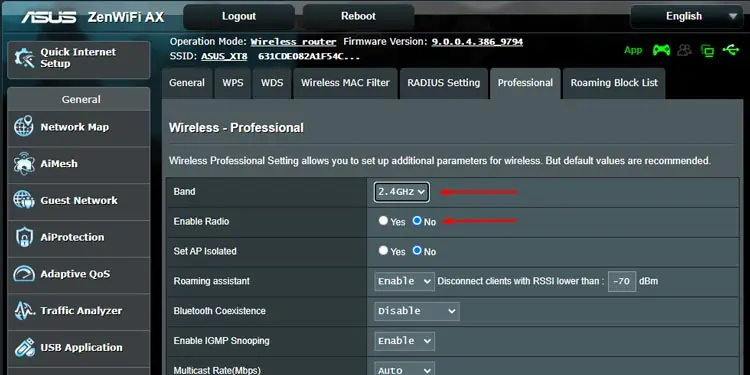Open the Band dropdown
Viewport: 750px width, 375px height.
401,192
